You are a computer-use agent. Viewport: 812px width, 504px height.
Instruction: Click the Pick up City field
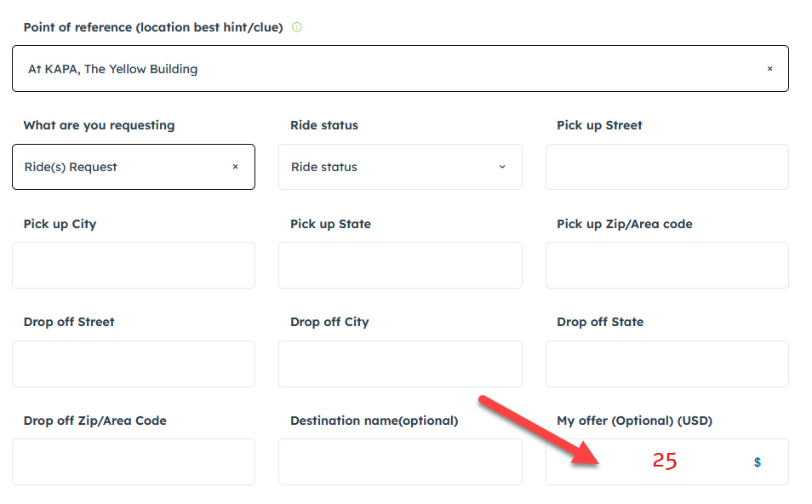[134, 265]
